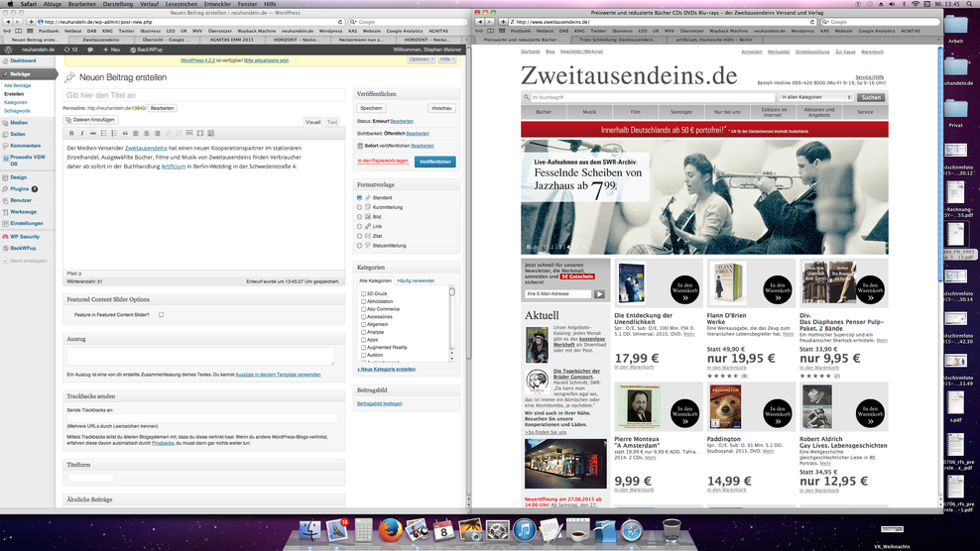The height and width of the screenshot is (551, 980).
Task: Click the Auszug excerpt text area
Action: tap(200, 356)
